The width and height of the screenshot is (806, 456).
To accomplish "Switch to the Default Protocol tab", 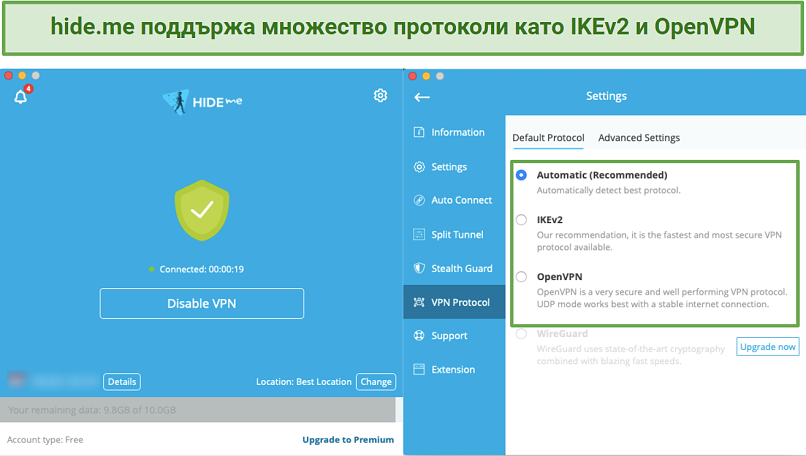I will 548,138.
